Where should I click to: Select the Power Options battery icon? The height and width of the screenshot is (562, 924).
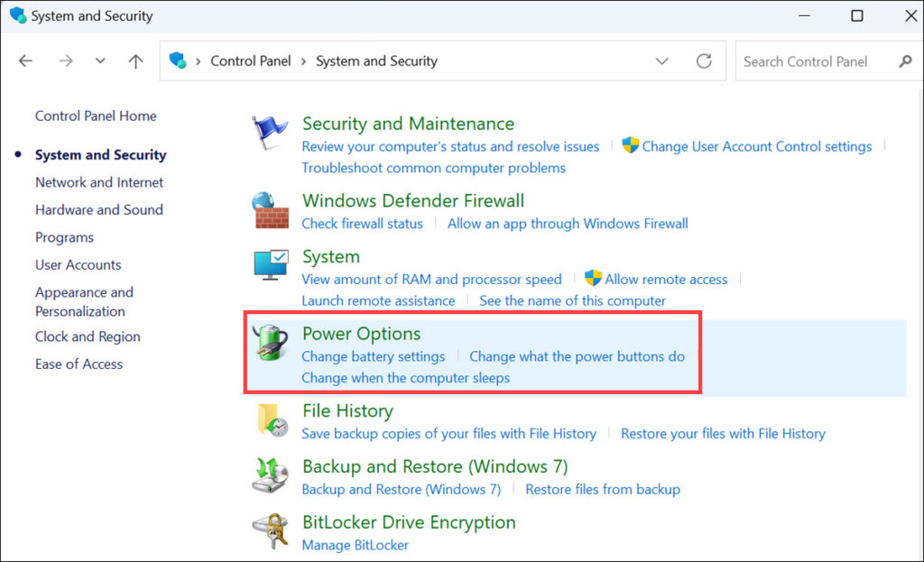(x=270, y=344)
